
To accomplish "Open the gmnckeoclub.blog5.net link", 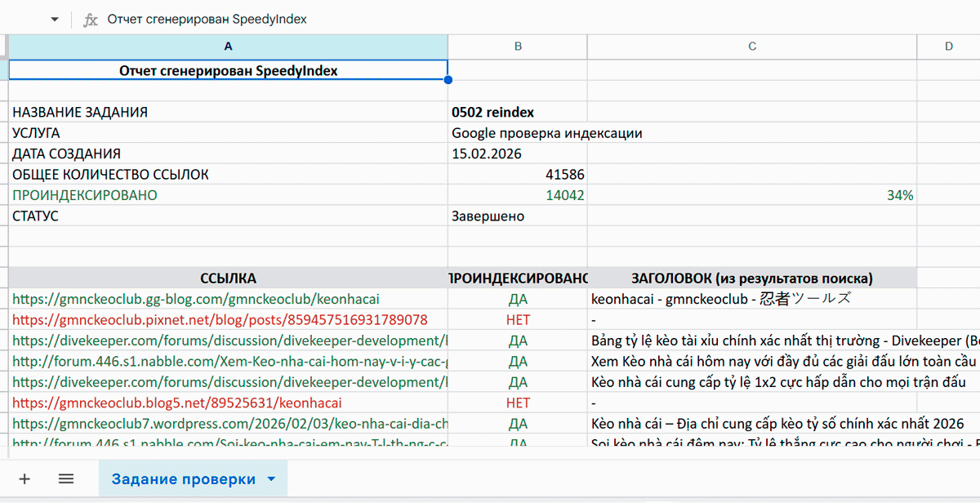I will (x=176, y=403).
